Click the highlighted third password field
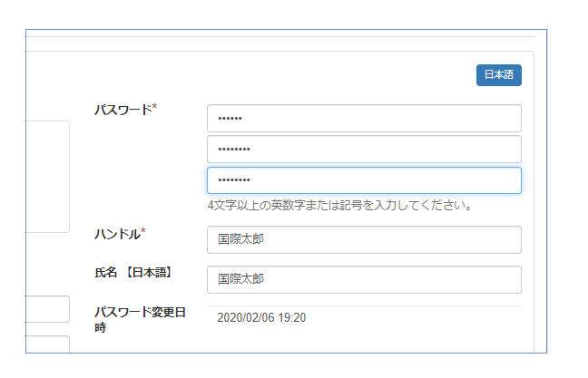 coord(363,180)
